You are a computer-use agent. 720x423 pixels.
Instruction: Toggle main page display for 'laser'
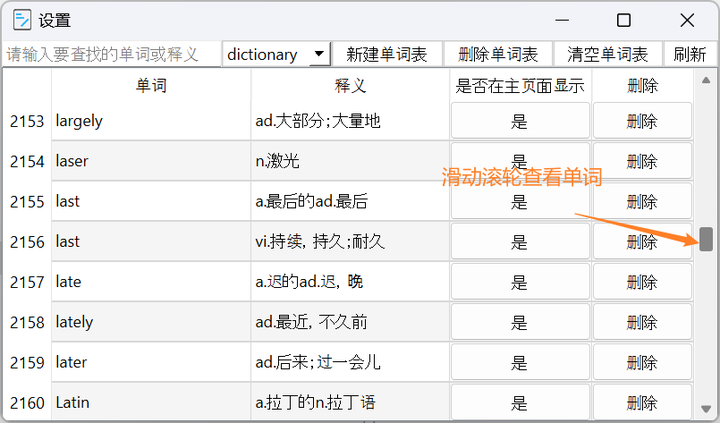(x=519, y=161)
